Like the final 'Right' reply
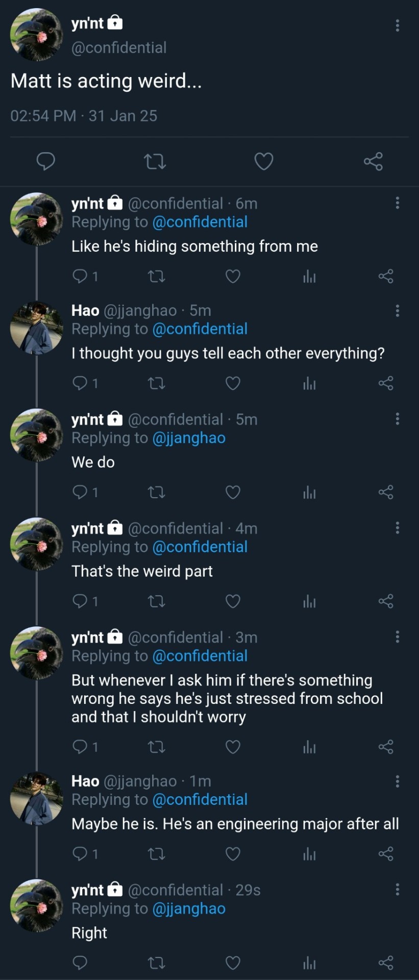The width and height of the screenshot is (419, 980). tap(233, 964)
